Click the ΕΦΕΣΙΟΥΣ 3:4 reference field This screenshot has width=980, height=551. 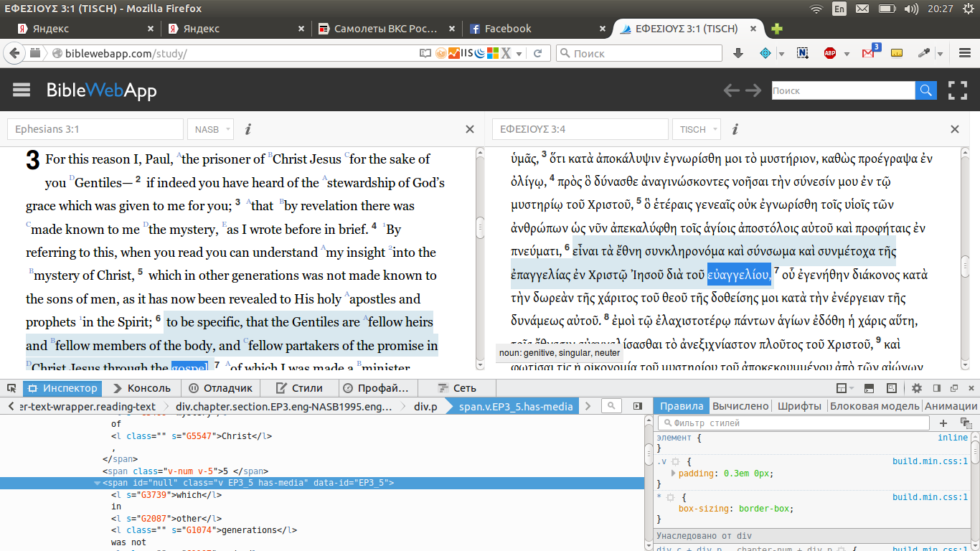click(580, 129)
